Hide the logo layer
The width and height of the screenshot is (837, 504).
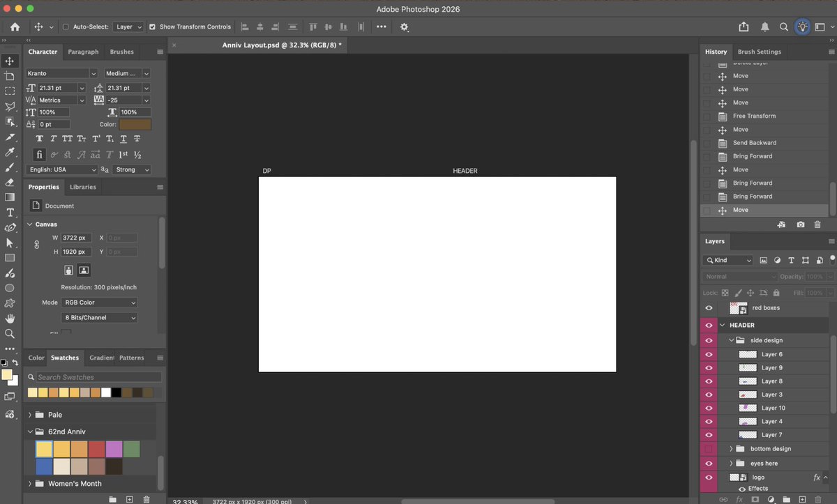click(709, 478)
